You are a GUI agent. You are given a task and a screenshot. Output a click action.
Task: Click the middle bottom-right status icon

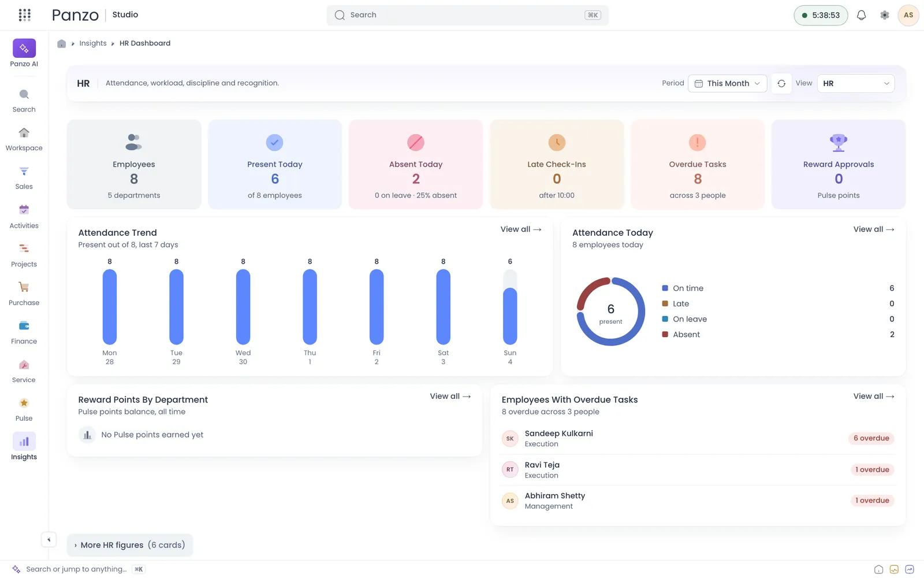(894, 569)
